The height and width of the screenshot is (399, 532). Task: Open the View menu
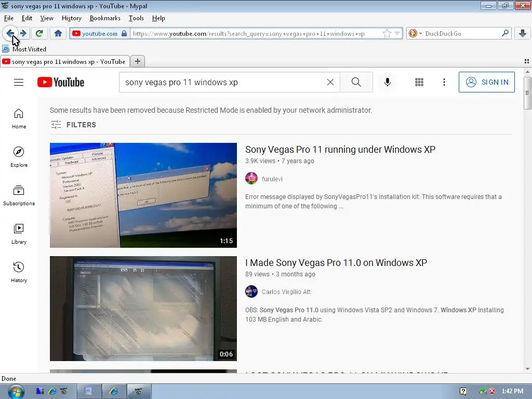pyautogui.click(x=47, y=18)
